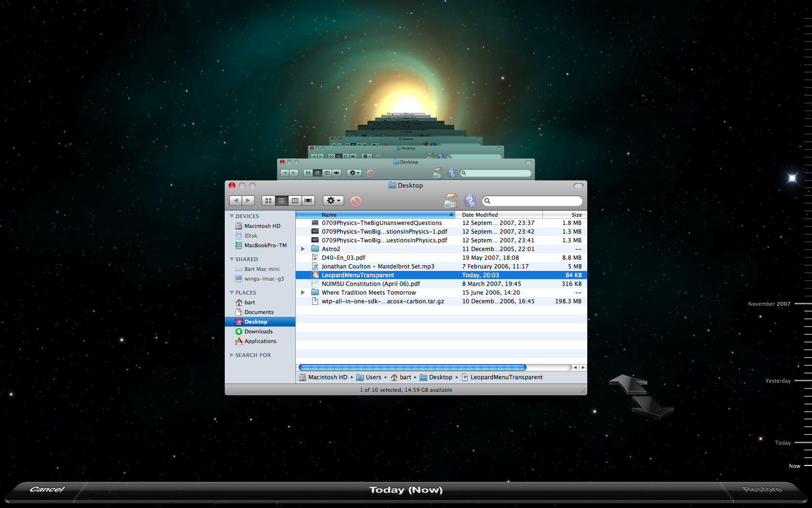Click in the Finder search field
The width and height of the screenshot is (812, 508).
pos(532,201)
